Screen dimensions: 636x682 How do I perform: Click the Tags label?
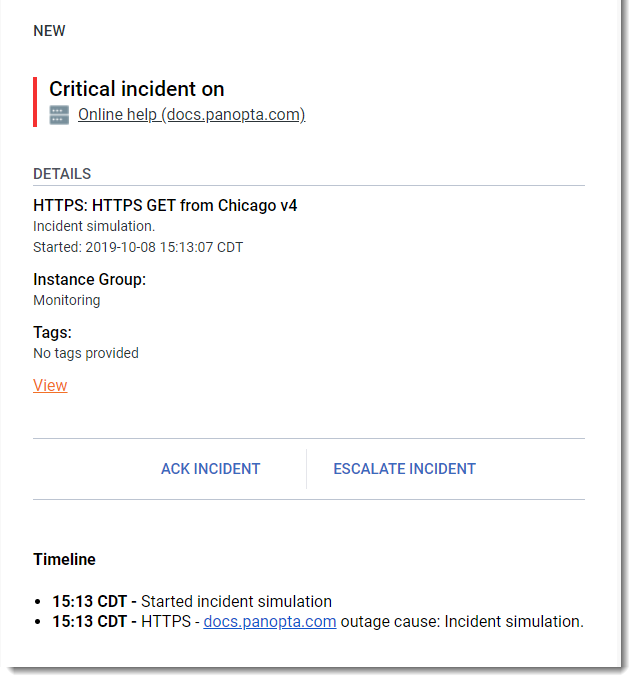(52, 332)
